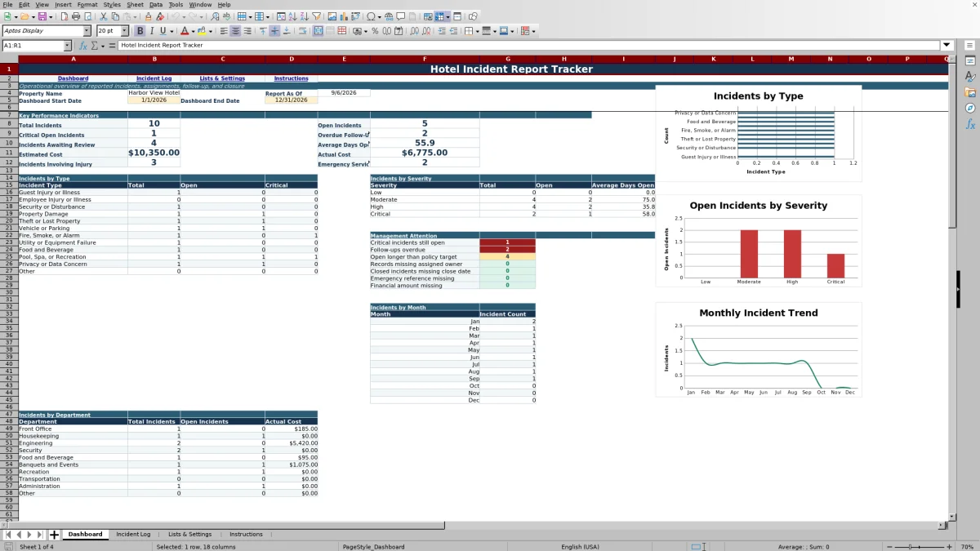Expand the Name Box dropdown arrow
Viewport: 980px width, 551px height.
click(67, 46)
